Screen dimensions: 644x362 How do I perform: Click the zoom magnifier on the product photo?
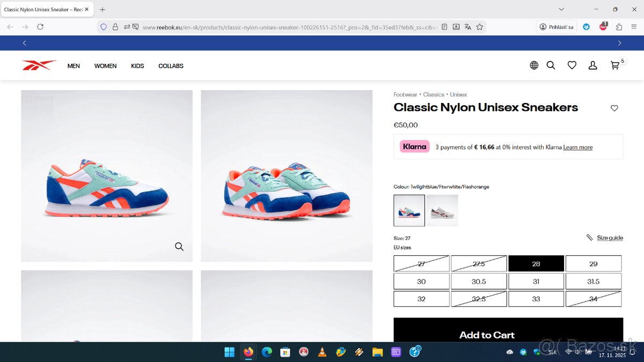179,247
